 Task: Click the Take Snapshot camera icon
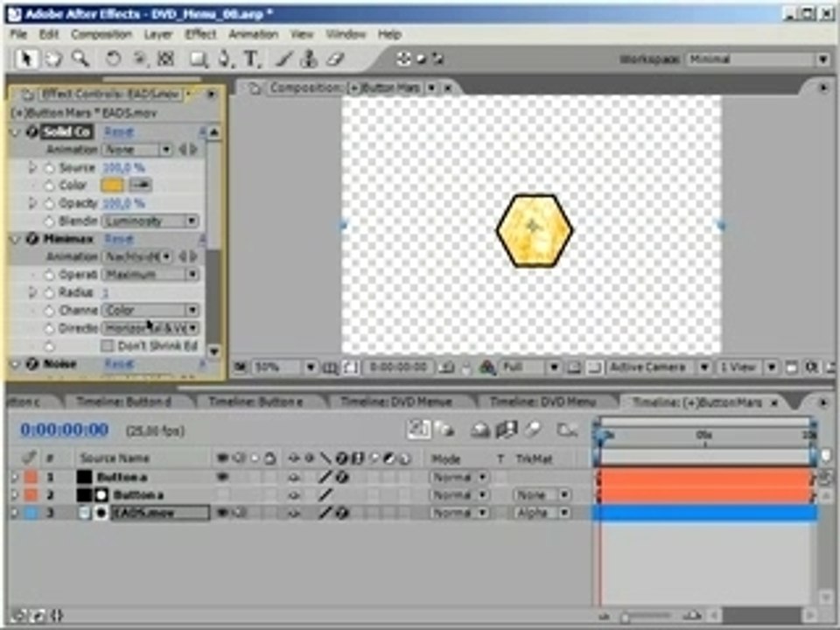click(448, 367)
